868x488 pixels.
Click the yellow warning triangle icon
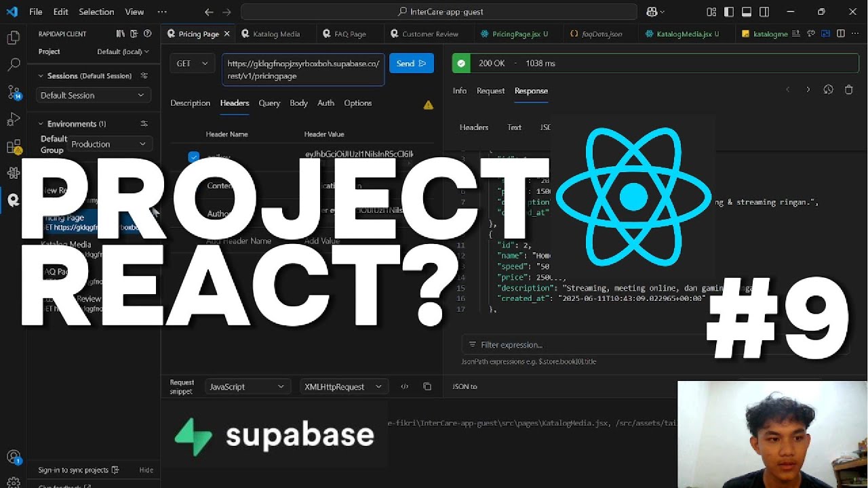[428, 105]
